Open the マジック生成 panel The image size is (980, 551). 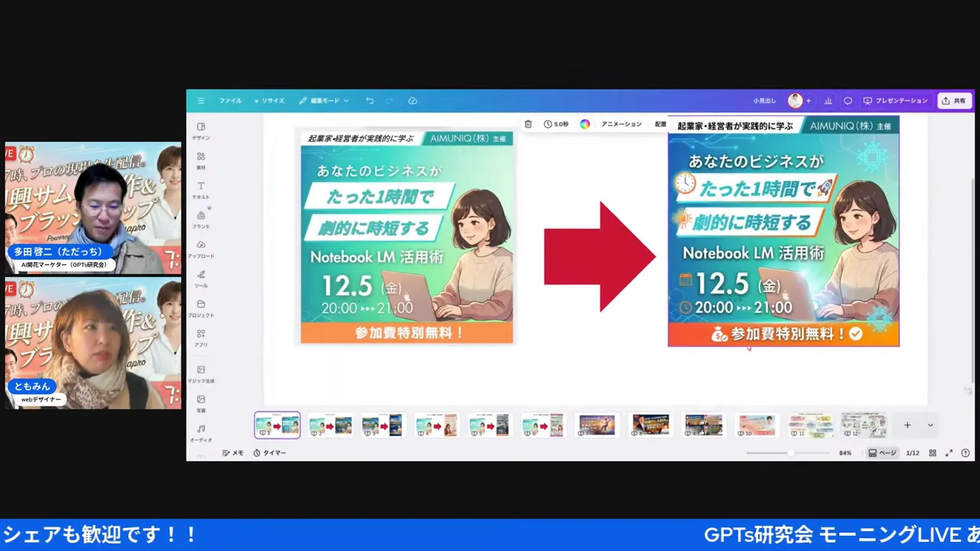tap(201, 374)
